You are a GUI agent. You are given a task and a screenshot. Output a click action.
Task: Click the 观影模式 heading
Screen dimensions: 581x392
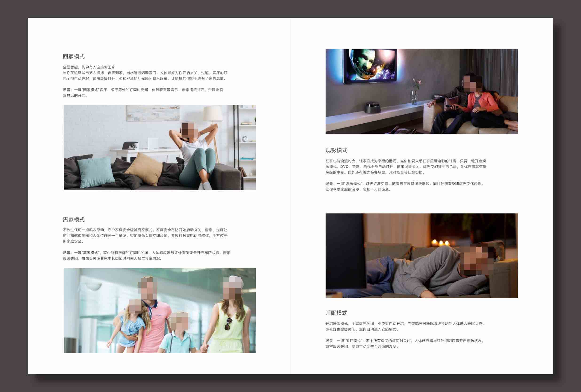tap(336, 150)
